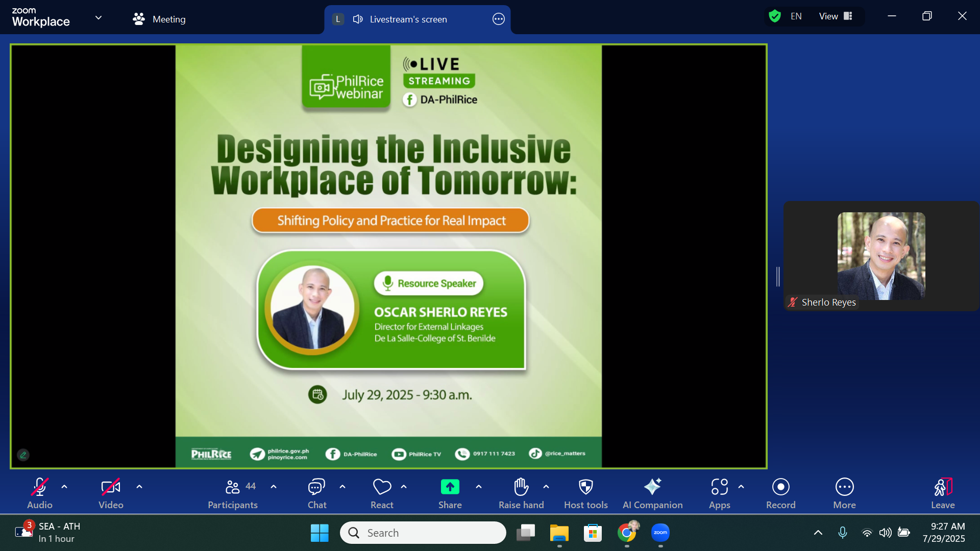This screenshot has width=980, height=551.
Task: Expand audio options arrow next to Audio
Action: pyautogui.click(x=64, y=487)
